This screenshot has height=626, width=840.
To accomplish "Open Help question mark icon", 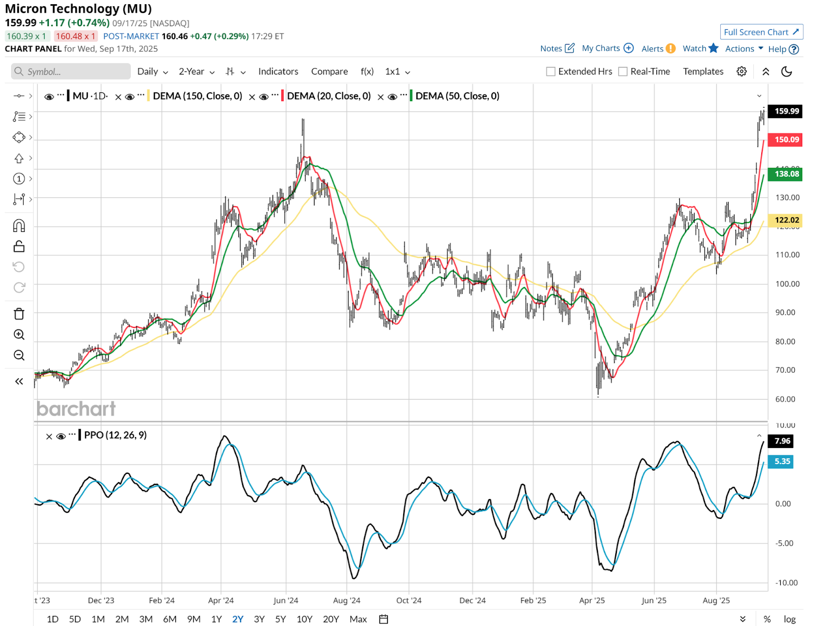I will pos(794,49).
